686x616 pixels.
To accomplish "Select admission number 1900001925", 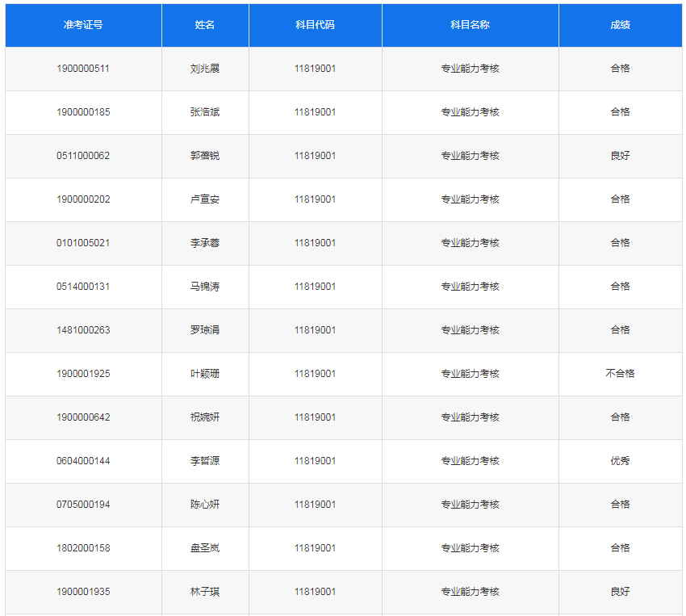I will point(83,374).
